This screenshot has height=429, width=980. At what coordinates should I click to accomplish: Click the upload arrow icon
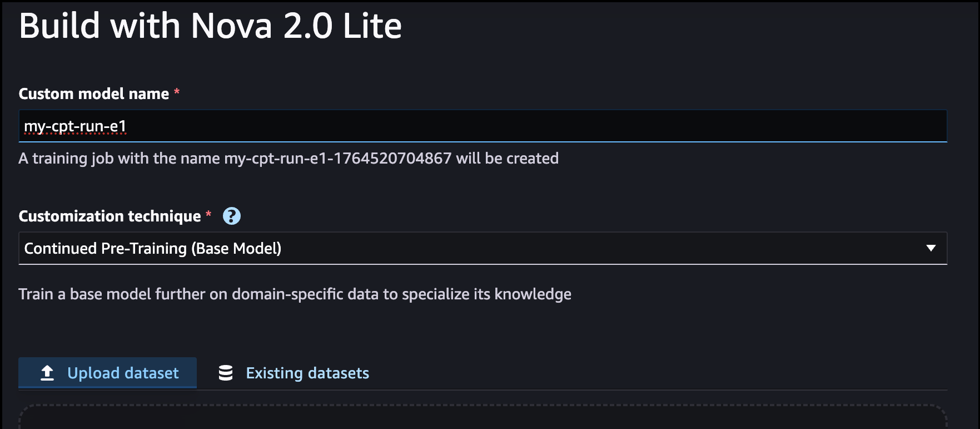pyautogui.click(x=47, y=373)
